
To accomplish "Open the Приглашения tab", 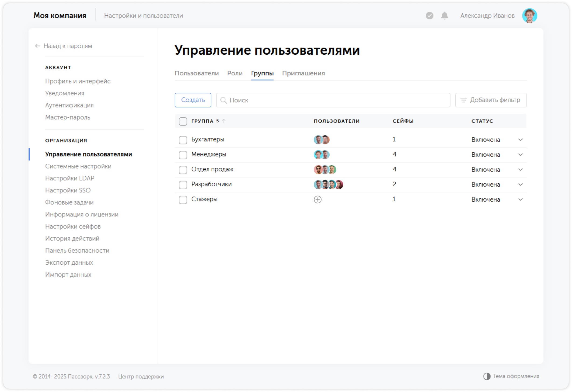I will 304,73.
